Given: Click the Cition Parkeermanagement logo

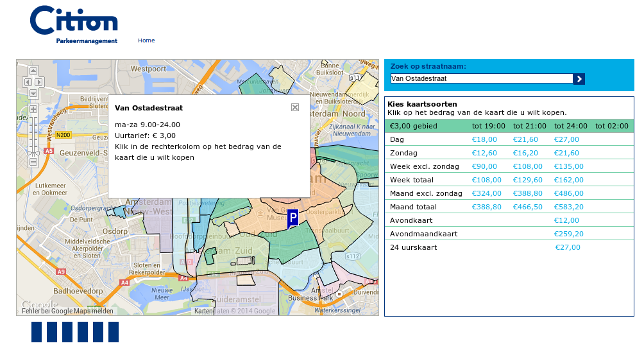Looking at the screenshot, I should 74,24.
